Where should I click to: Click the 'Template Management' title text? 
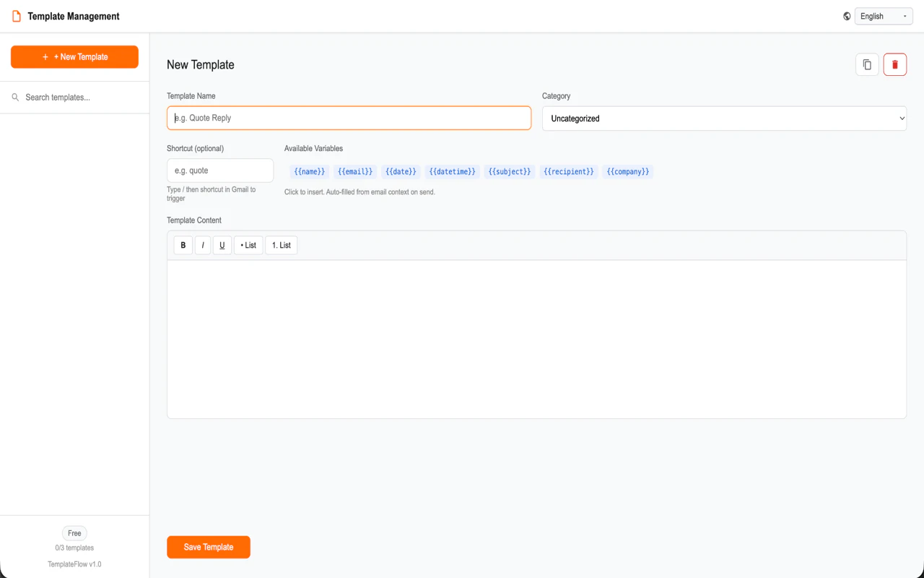coord(74,16)
